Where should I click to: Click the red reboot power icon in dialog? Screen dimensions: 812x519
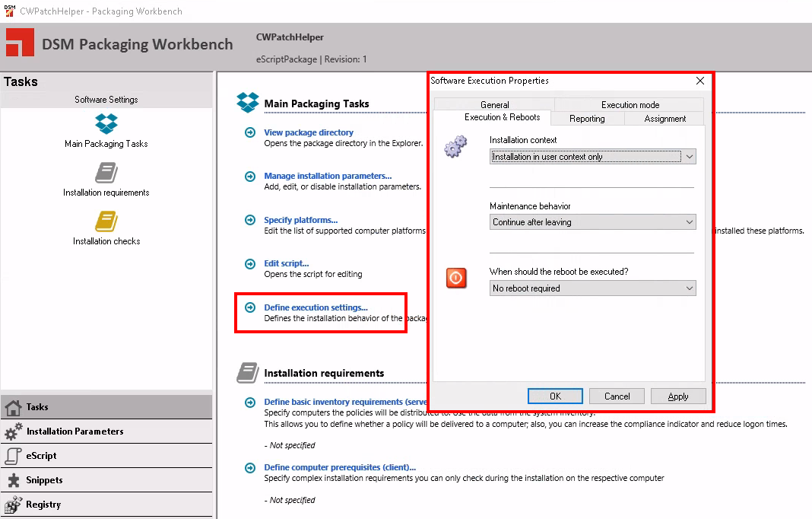(456, 278)
